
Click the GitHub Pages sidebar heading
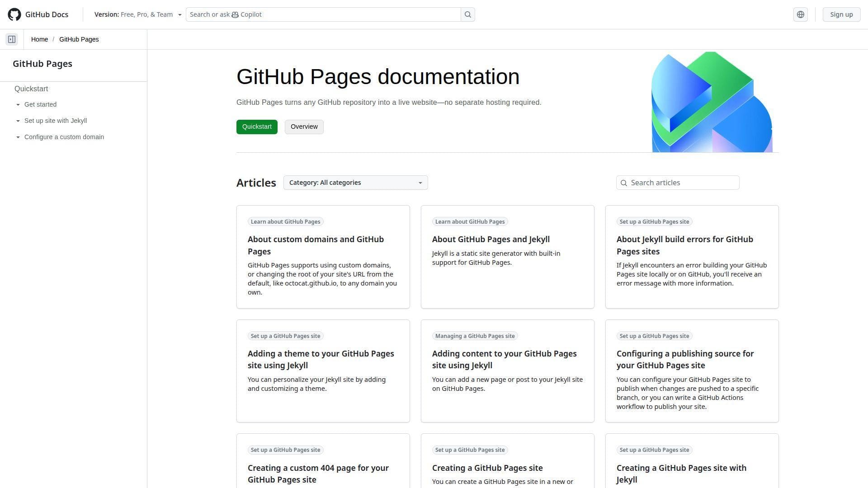coord(42,64)
